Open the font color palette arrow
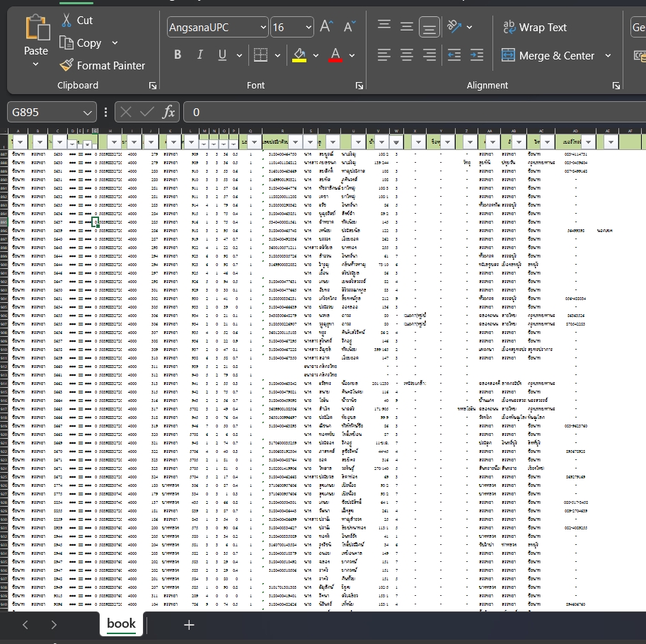 352,55
